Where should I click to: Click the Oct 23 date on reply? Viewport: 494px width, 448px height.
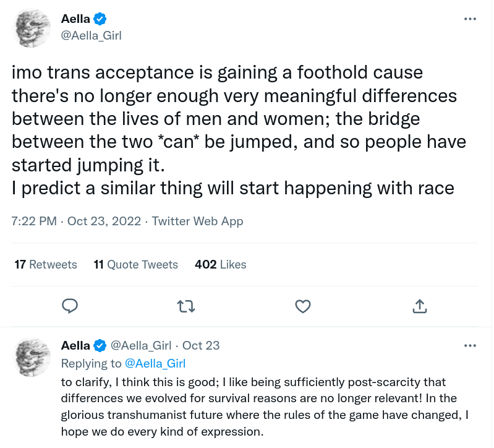click(x=201, y=345)
